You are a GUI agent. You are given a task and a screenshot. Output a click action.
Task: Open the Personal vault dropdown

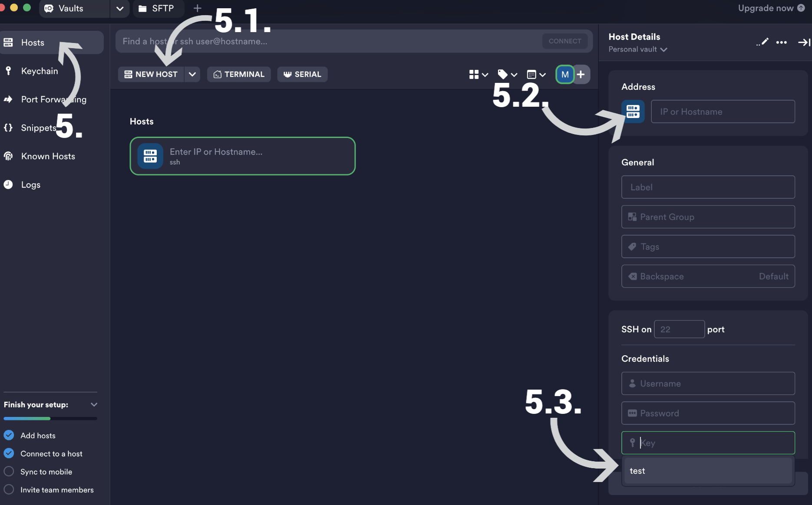[637, 49]
